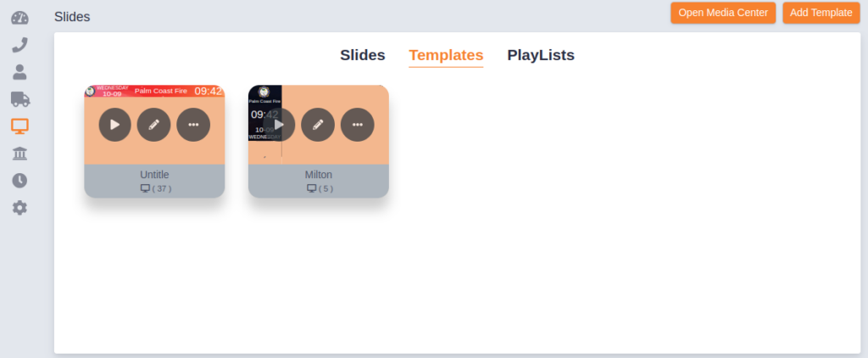Click the Add Template button

[821, 13]
